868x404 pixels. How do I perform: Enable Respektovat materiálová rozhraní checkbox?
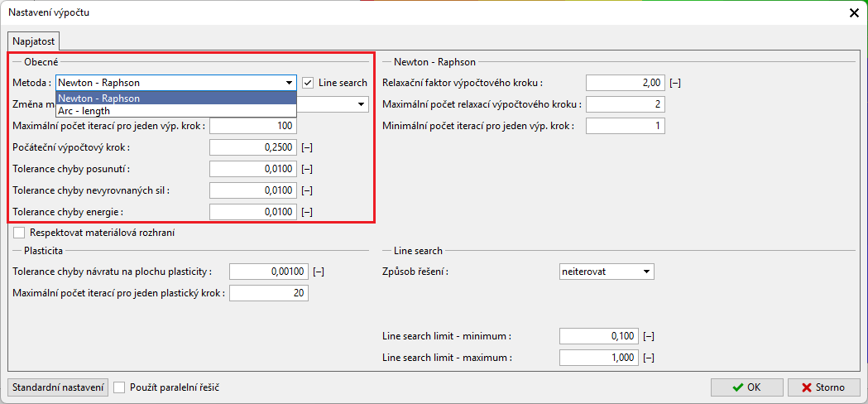(x=20, y=233)
